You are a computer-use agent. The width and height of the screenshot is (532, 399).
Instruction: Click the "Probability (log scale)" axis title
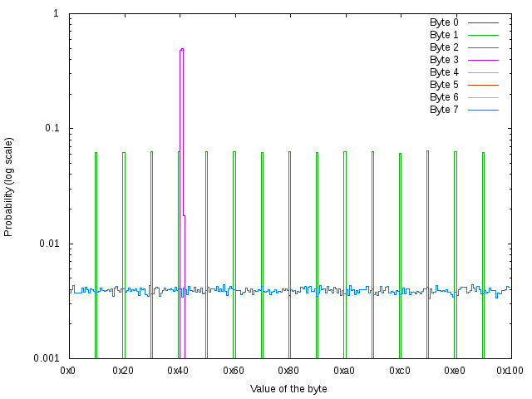[9, 186]
